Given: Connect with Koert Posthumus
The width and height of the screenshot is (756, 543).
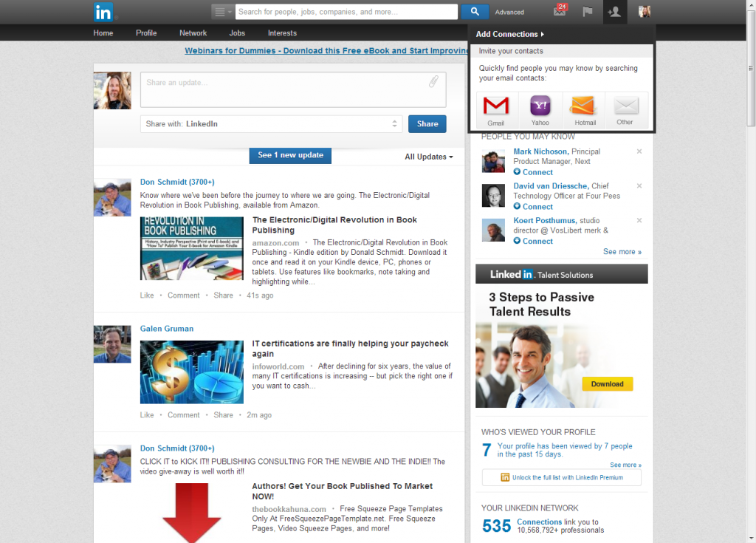Looking at the screenshot, I should coord(533,242).
